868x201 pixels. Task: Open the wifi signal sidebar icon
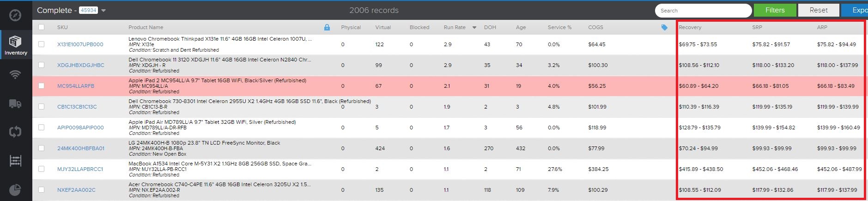pyautogui.click(x=15, y=74)
